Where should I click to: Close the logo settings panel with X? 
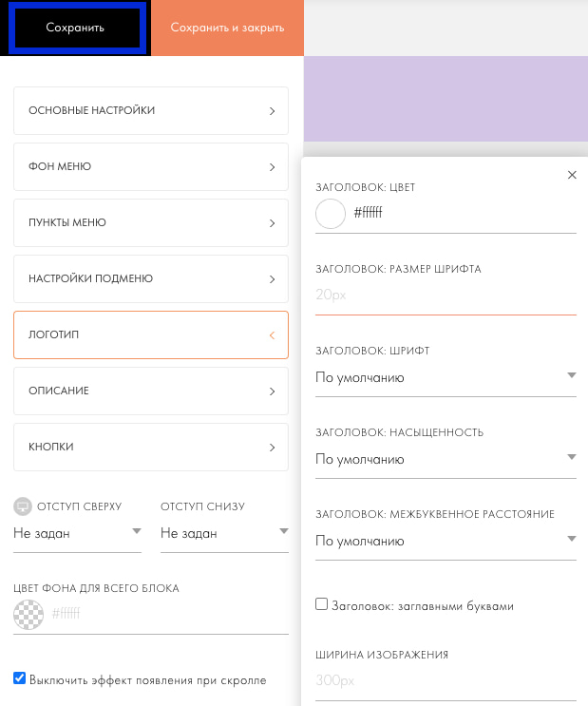click(572, 175)
